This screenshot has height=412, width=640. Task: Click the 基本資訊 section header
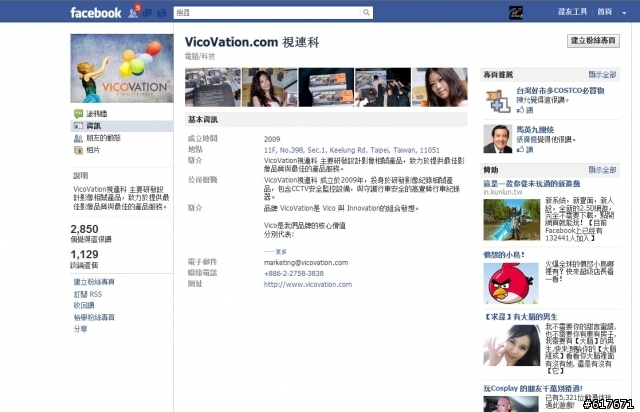pyautogui.click(x=326, y=120)
